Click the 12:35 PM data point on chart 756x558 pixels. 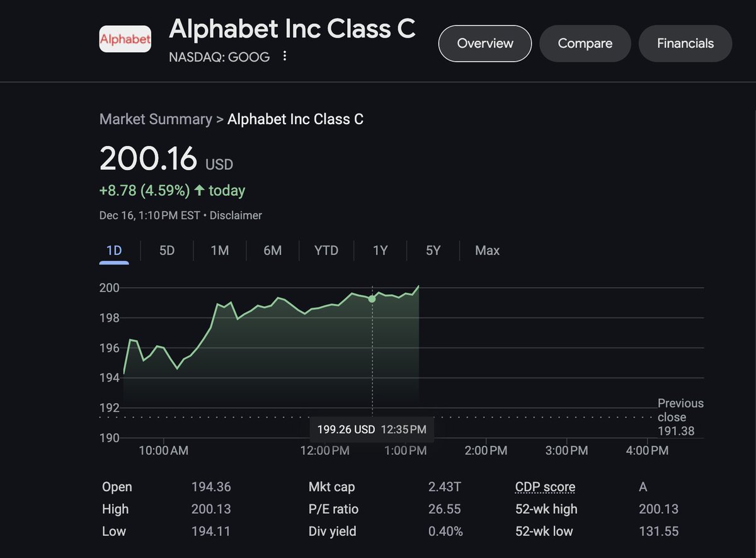pyautogui.click(x=372, y=299)
